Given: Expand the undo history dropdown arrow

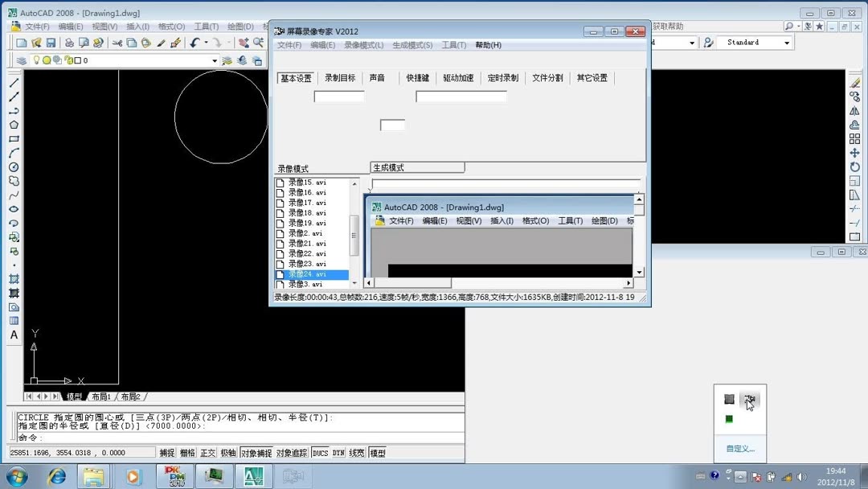Looking at the screenshot, I should [206, 42].
